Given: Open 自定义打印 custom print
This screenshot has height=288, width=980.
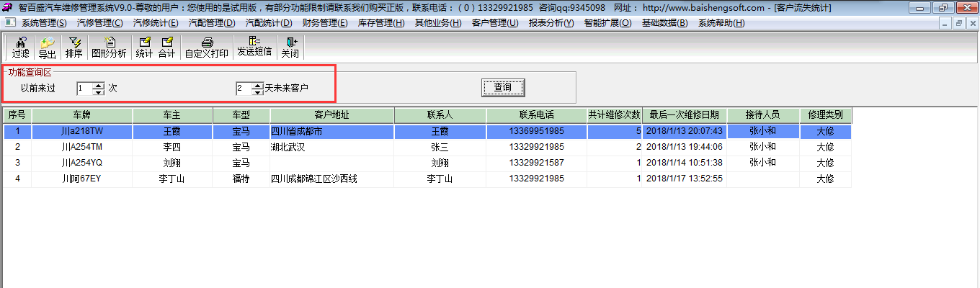Looking at the screenshot, I should point(207,48).
